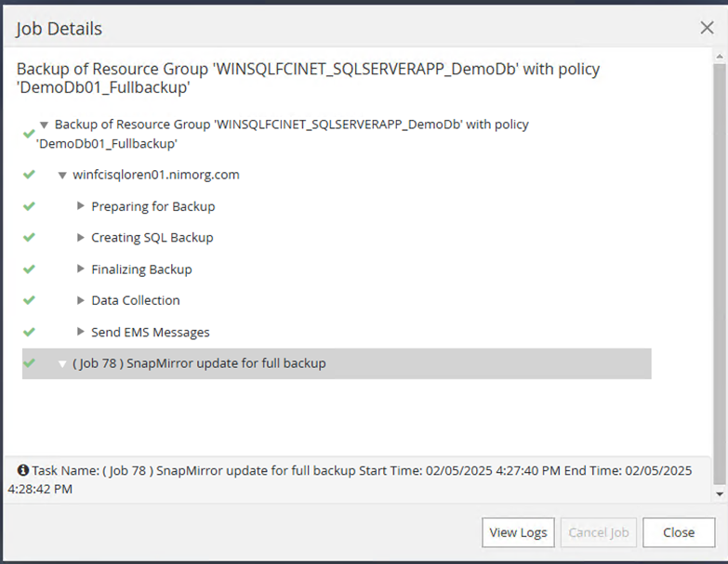Open View Logs for this job
728x564 pixels.
click(518, 532)
